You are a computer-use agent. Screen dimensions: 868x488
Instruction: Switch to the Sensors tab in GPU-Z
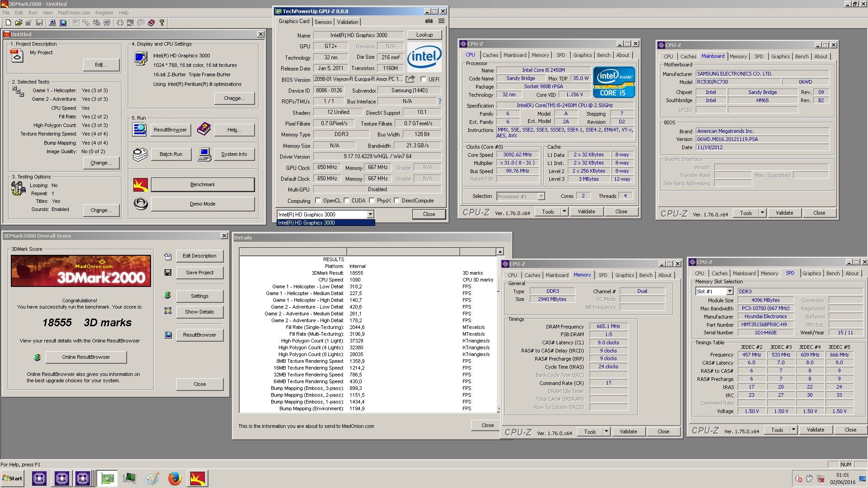pyautogui.click(x=323, y=22)
